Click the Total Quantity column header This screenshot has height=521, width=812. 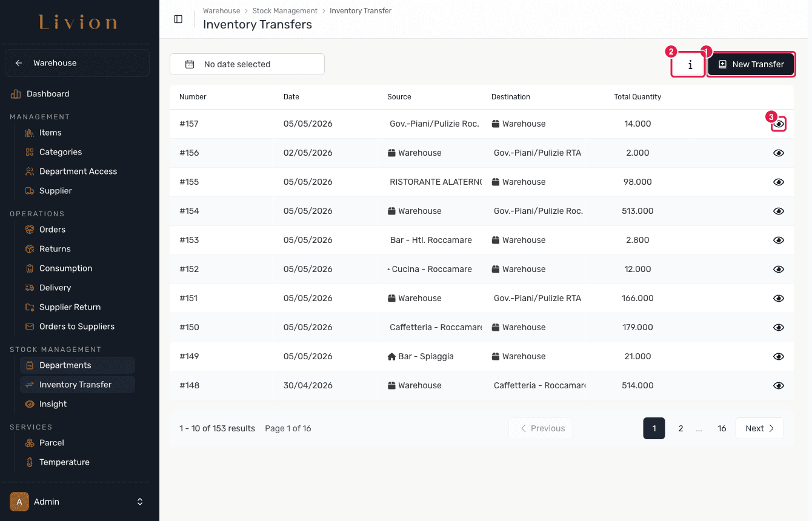pyautogui.click(x=637, y=97)
